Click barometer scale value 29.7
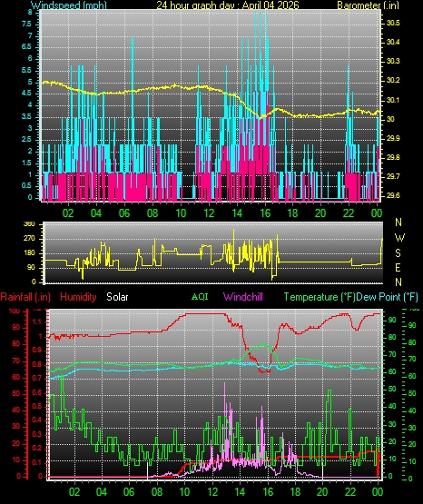Screen dimensions: 423x504 pos(393,176)
